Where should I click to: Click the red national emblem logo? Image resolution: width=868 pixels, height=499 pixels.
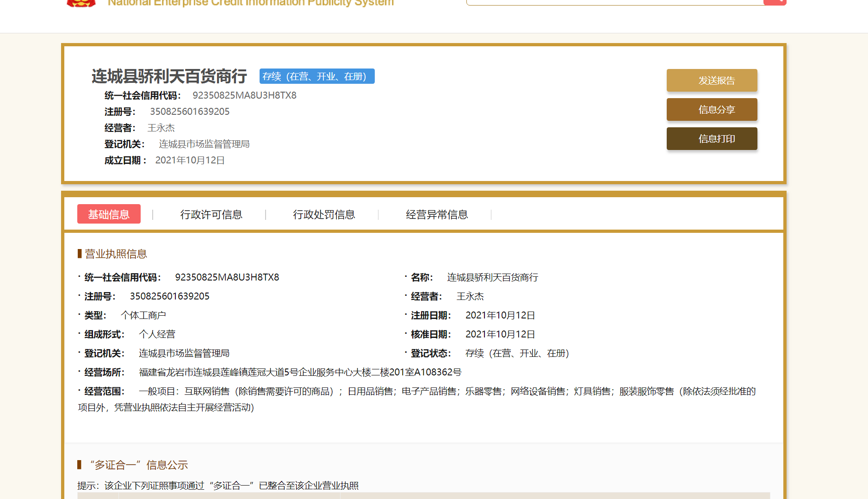pos(81,3)
